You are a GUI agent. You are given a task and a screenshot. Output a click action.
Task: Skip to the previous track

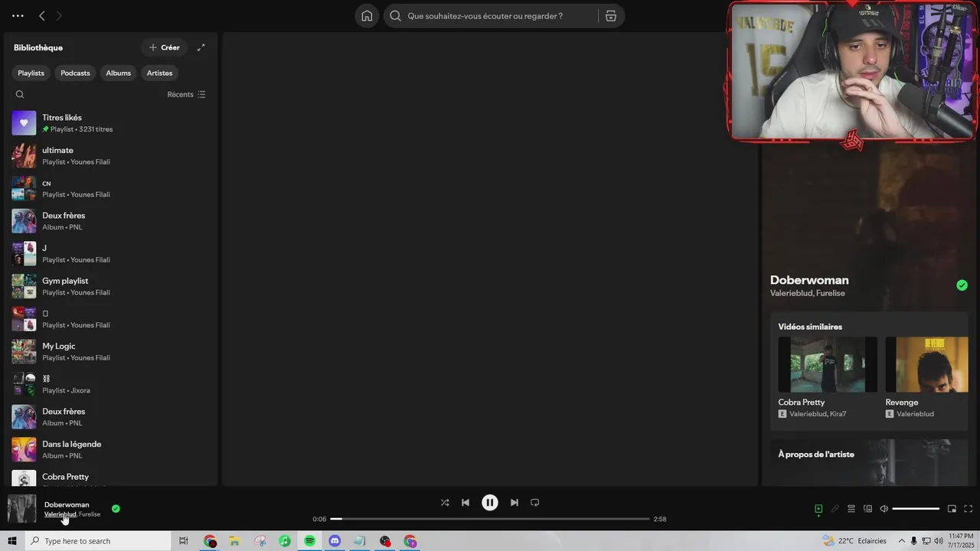(x=465, y=503)
